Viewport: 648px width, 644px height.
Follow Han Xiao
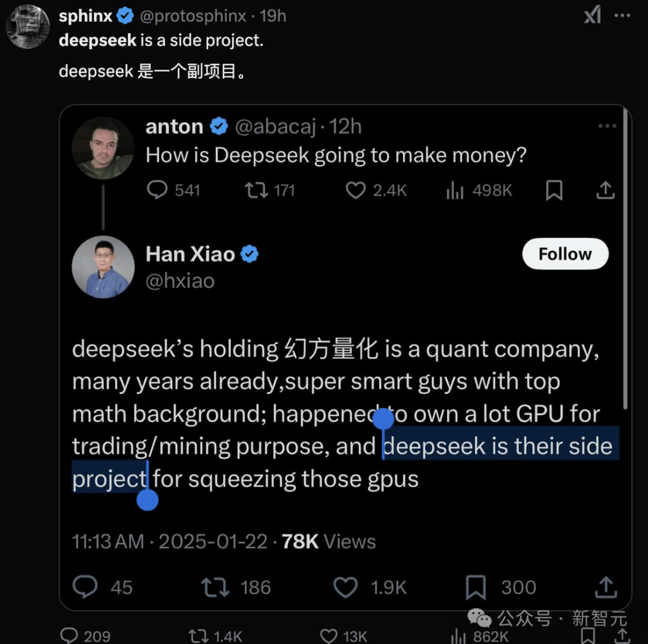[565, 254]
